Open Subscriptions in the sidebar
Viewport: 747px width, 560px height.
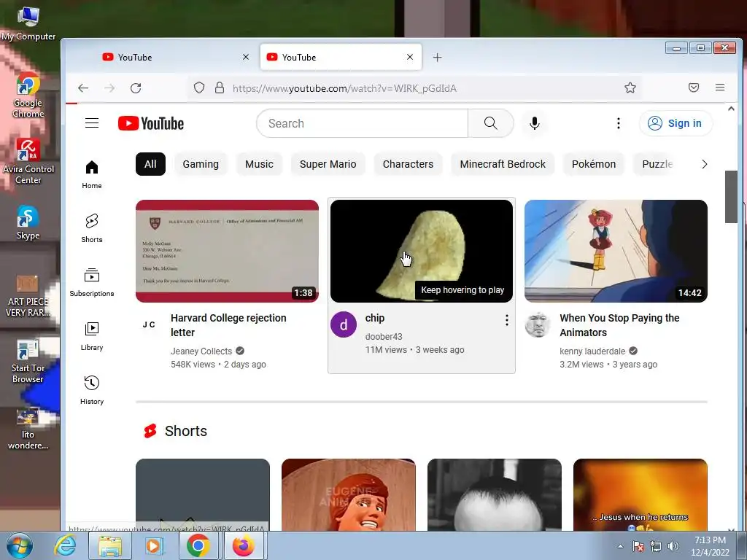click(x=91, y=282)
